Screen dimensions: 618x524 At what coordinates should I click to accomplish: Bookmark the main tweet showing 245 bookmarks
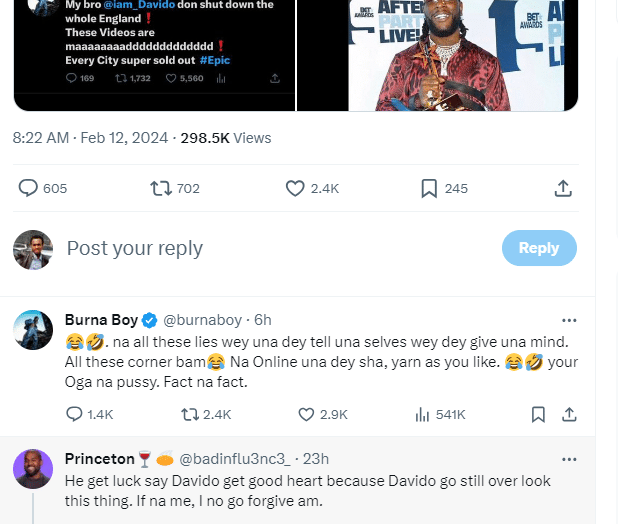coord(429,188)
